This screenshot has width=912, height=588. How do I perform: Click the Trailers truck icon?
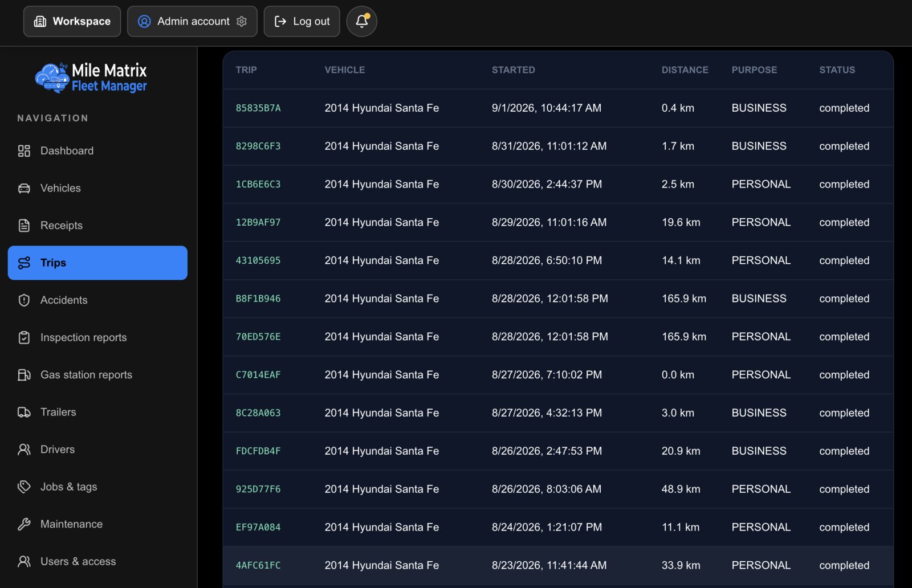tap(24, 412)
